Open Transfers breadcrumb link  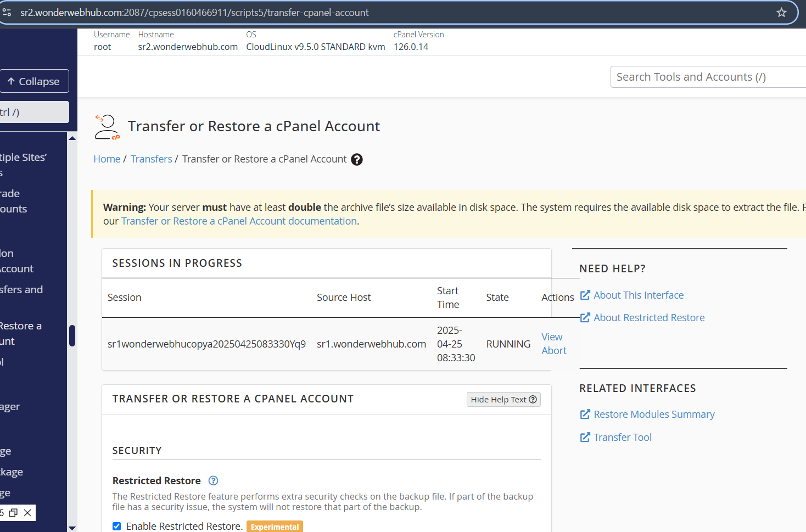click(x=151, y=159)
